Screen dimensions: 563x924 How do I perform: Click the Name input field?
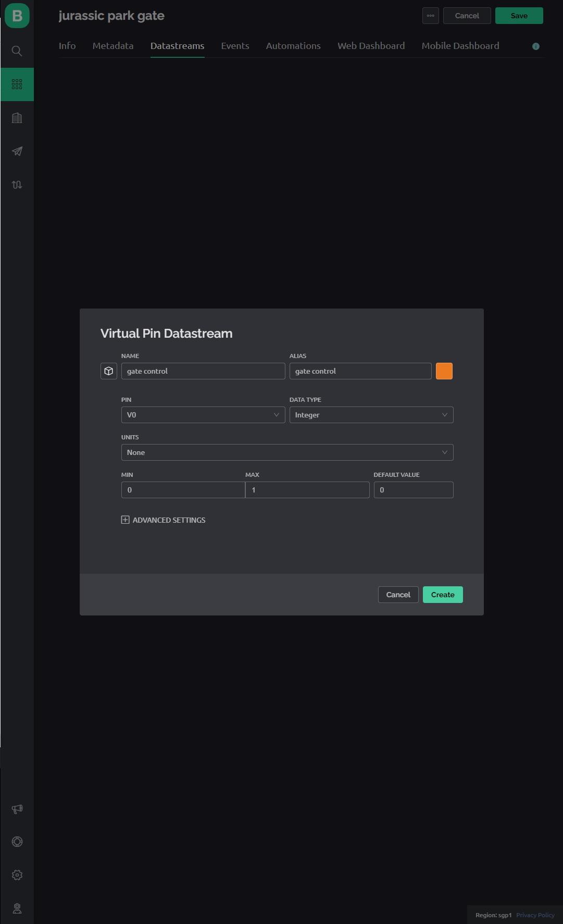coord(203,371)
